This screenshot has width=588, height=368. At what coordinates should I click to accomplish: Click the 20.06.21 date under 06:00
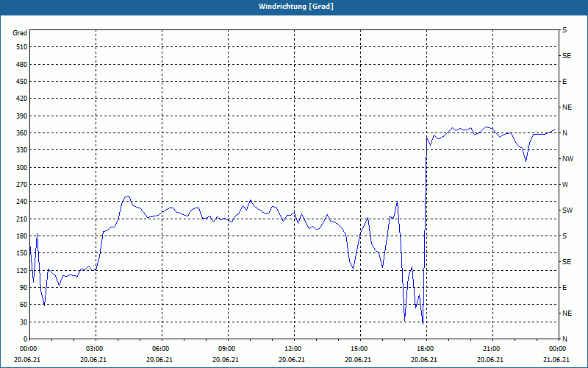click(x=159, y=359)
